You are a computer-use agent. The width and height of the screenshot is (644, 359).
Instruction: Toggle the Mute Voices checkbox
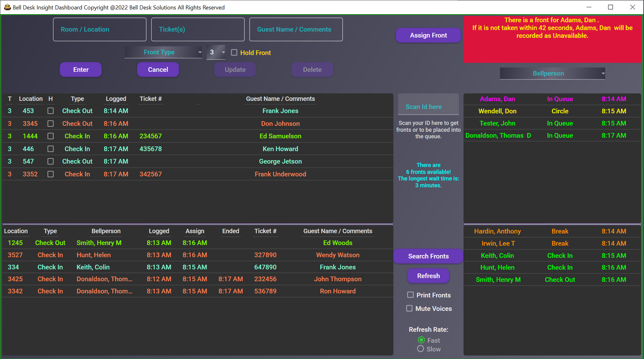coord(409,308)
